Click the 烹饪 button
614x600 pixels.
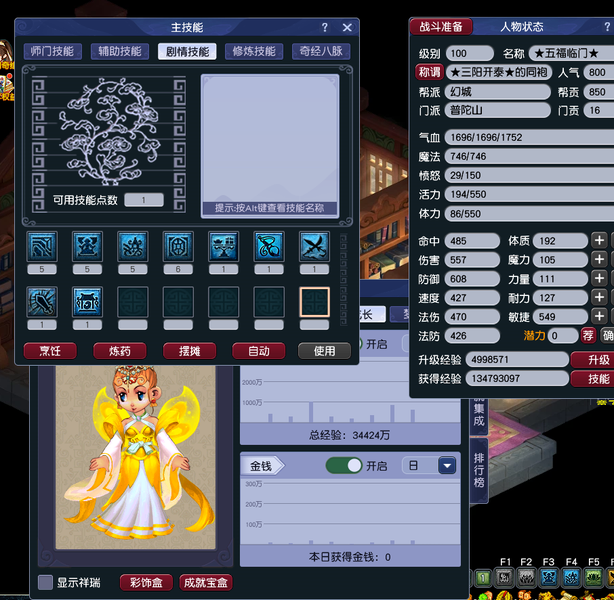point(50,351)
